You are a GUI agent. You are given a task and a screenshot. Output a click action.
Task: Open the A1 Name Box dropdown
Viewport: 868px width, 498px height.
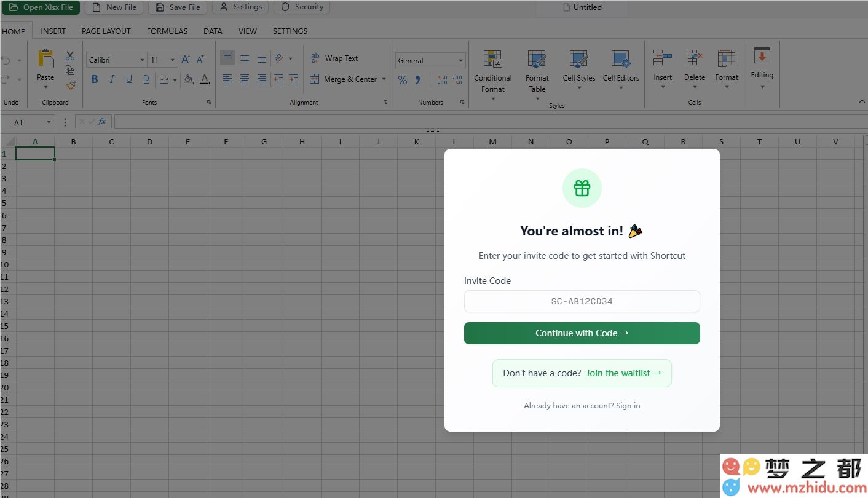[49, 122]
